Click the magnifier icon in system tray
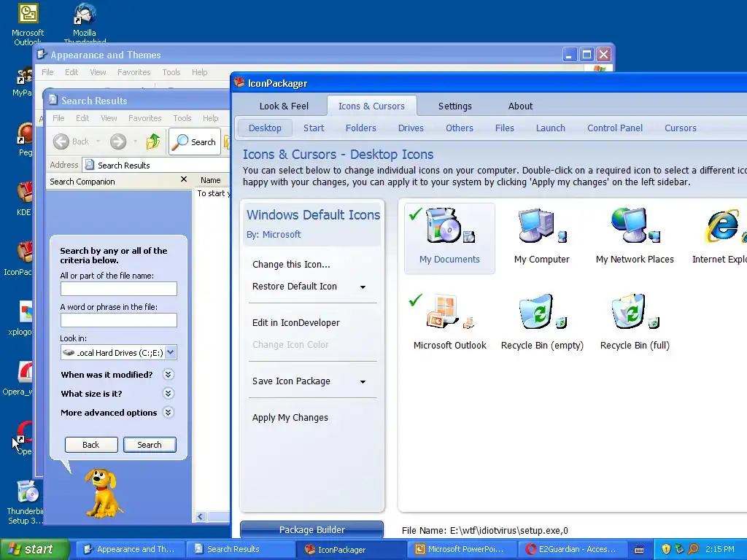 tap(693, 549)
